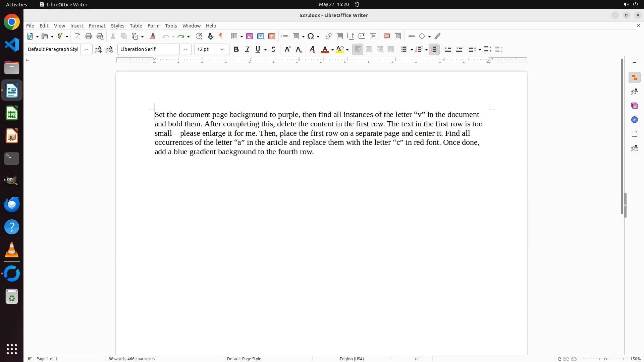Toggle formatting marks (pilcrow) display
The image size is (644, 362).
click(x=221, y=36)
